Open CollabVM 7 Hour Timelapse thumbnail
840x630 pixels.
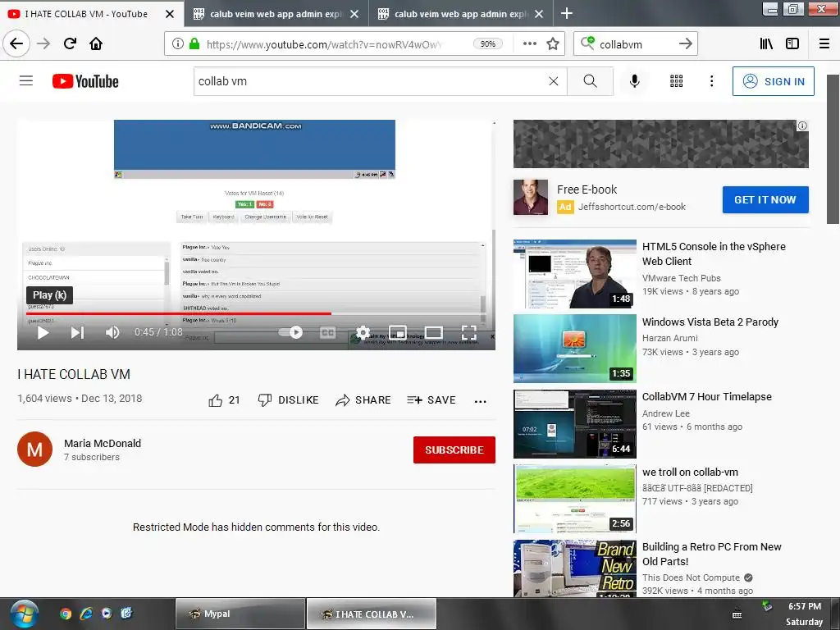[x=575, y=424]
